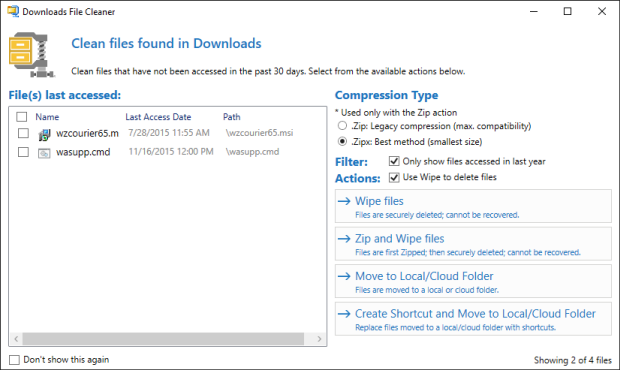The height and width of the screenshot is (370, 620).
Task: Click Zip and Wipe files action
Action: pyautogui.click(x=473, y=244)
